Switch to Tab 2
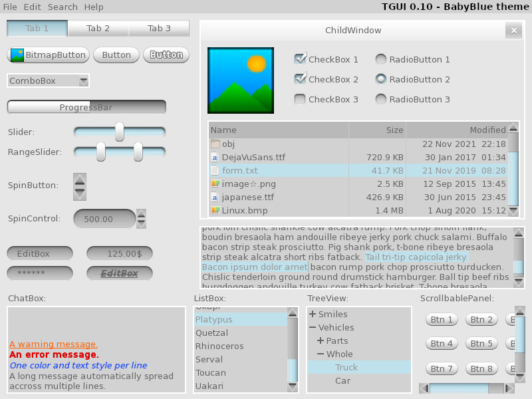Viewport: 532px width, 399px height. pyautogui.click(x=98, y=29)
